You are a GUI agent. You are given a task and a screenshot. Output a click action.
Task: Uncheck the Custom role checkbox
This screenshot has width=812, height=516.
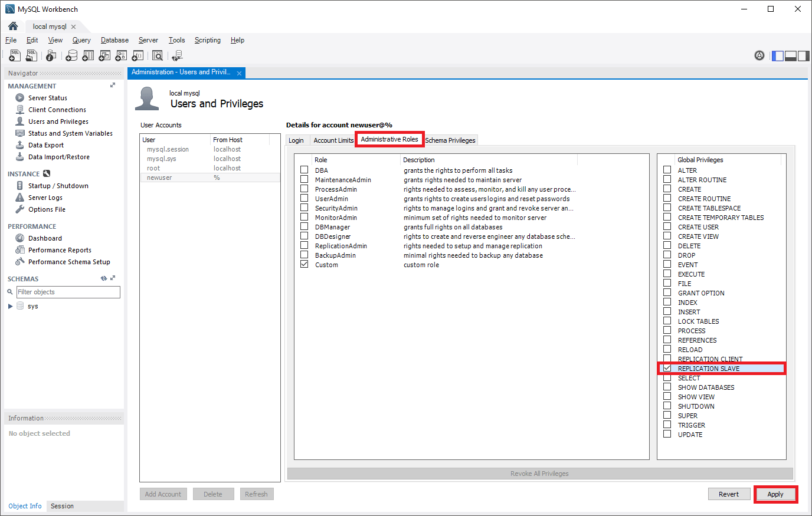304,264
